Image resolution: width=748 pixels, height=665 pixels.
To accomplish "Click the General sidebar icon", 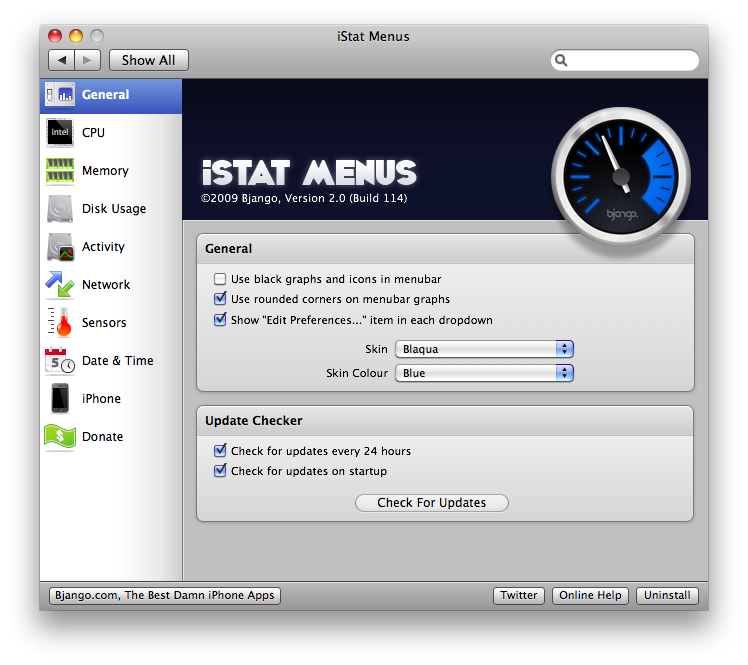I will point(60,94).
